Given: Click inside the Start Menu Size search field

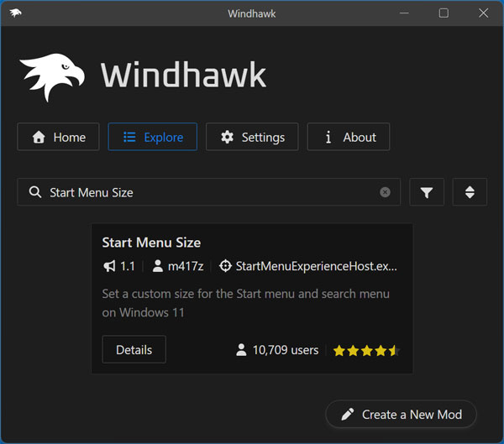Looking at the screenshot, I should coord(209,192).
